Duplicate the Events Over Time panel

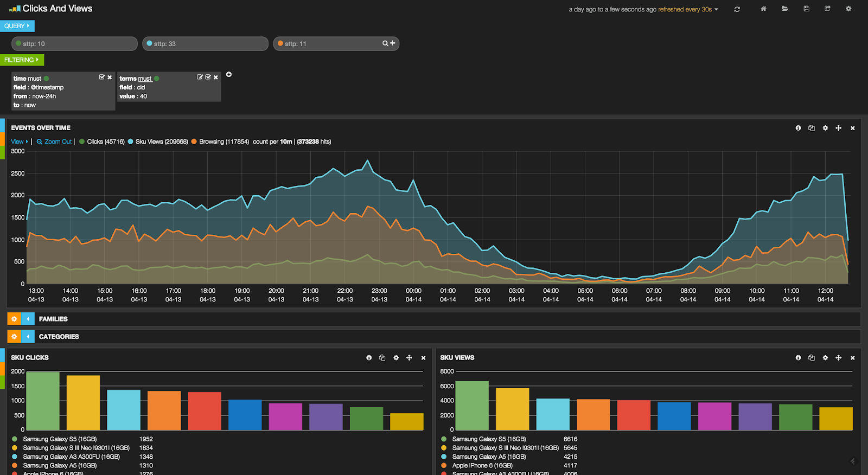point(812,128)
